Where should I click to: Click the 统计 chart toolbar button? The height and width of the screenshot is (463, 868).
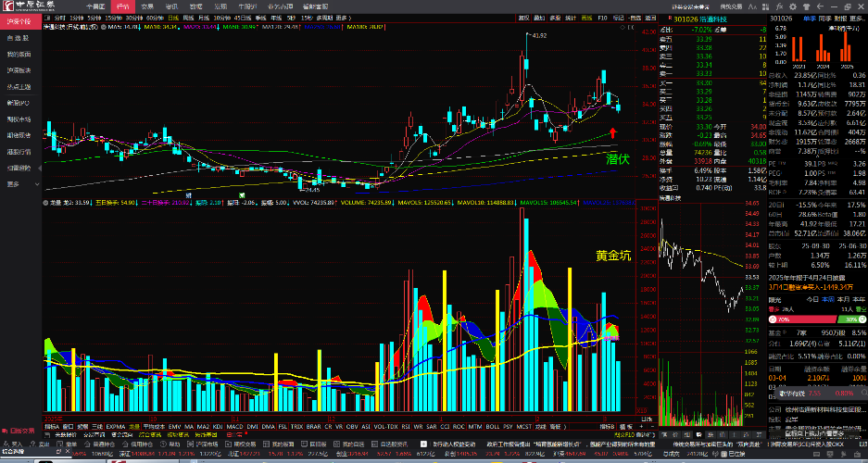coord(571,18)
